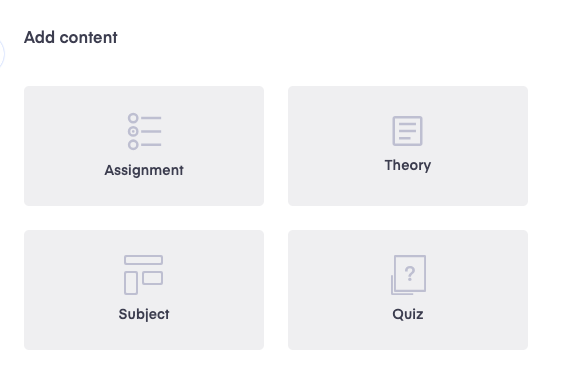
Task: Click the Theory document icon
Action: tap(408, 131)
